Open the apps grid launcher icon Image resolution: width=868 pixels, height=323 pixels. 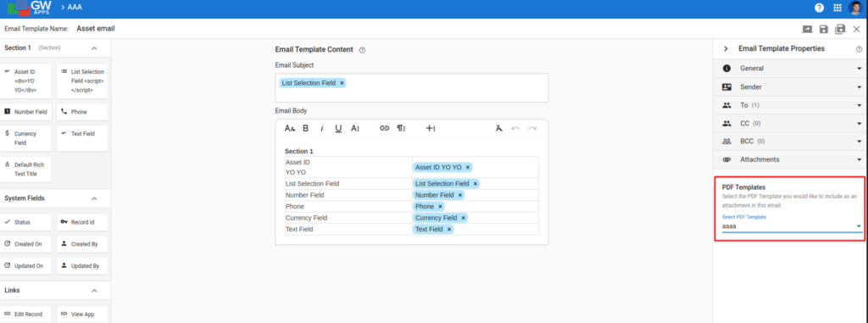(837, 8)
